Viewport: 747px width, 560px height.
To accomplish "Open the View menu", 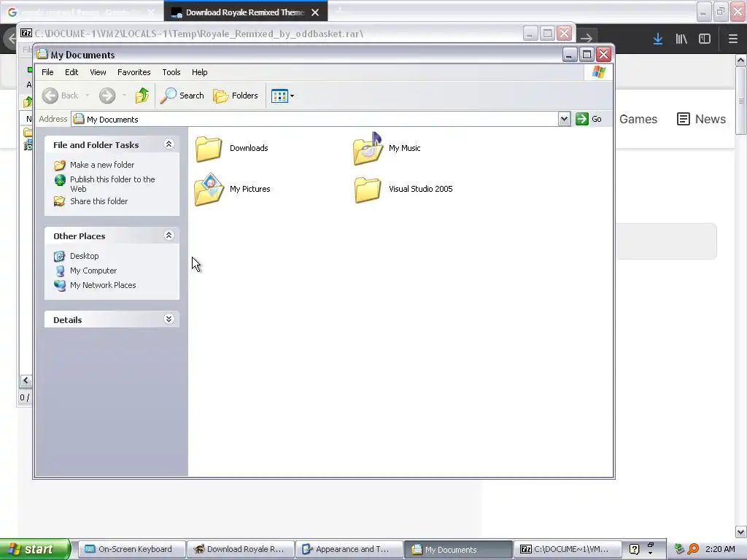I will point(98,72).
